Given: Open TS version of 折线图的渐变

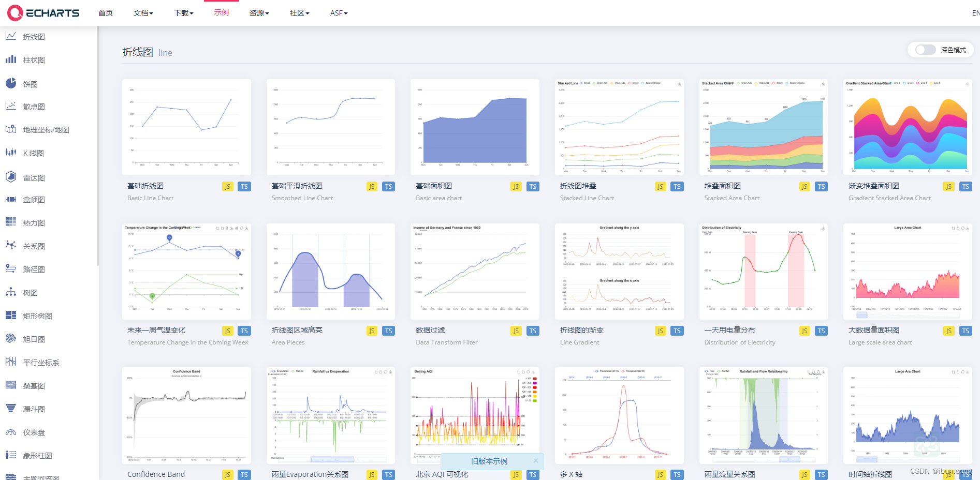Looking at the screenshot, I should point(677,331).
